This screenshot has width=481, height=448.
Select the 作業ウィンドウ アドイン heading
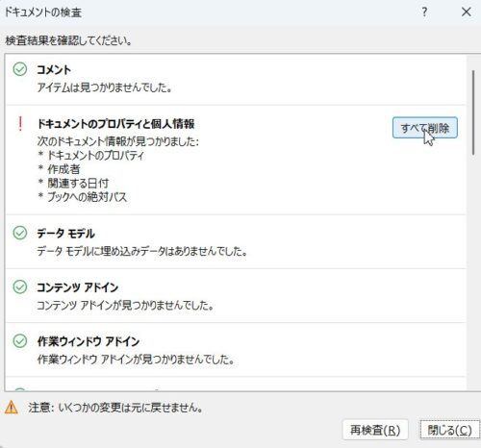89,341
